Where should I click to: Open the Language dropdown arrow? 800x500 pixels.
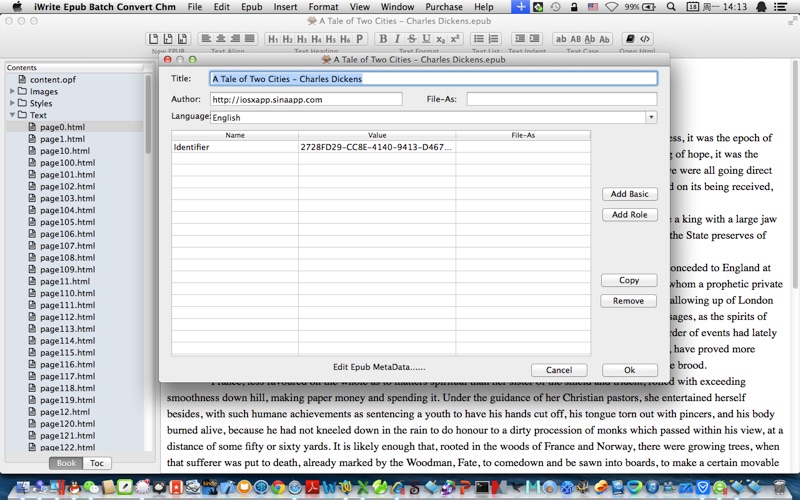click(x=651, y=117)
